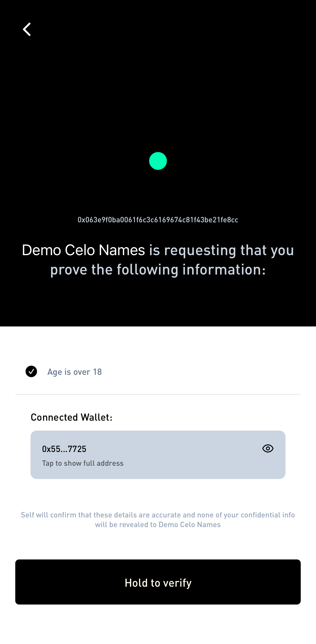Tap the session hash 0x063e9f0ba...
Screen dimensions: 316x644
158,220
